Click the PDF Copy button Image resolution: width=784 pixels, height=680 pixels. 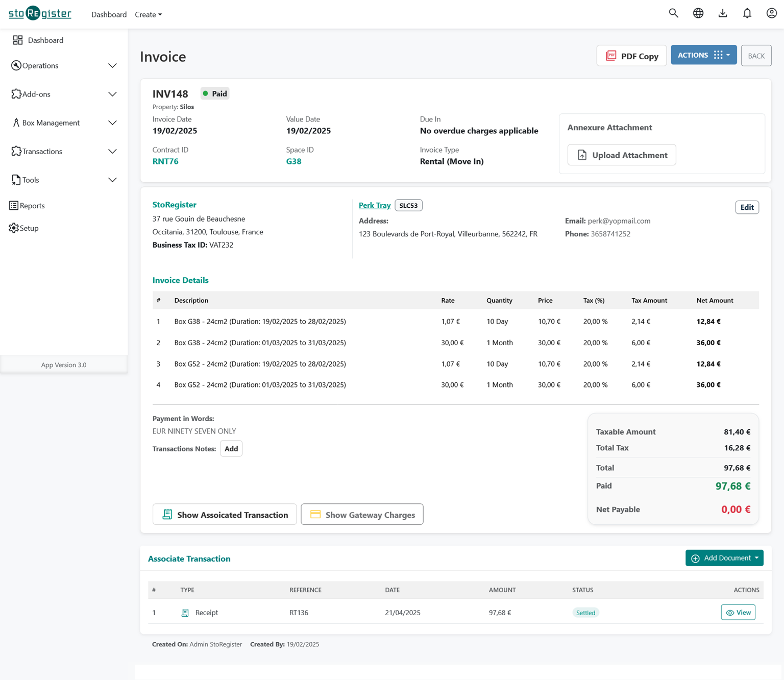(x=631, y=56)
